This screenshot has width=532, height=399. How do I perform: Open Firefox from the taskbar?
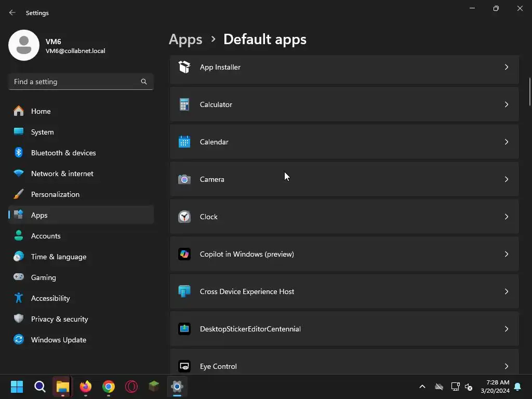click(x=86, y=387)
